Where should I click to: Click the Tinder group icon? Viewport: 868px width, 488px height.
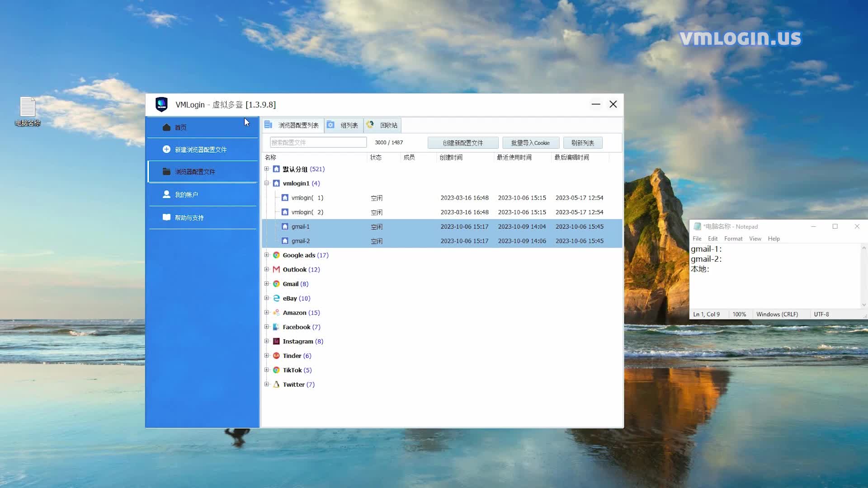tap(276, 356)
